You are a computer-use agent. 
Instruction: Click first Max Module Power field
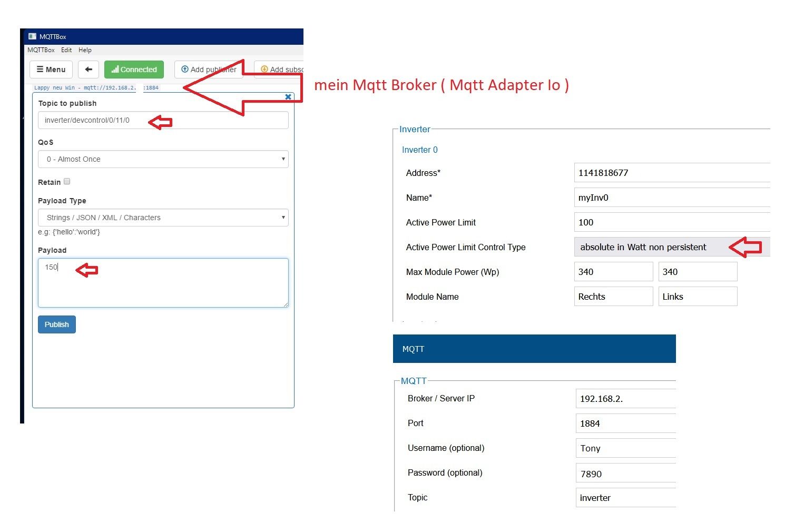pyautogui.click(x=614, y=272)
